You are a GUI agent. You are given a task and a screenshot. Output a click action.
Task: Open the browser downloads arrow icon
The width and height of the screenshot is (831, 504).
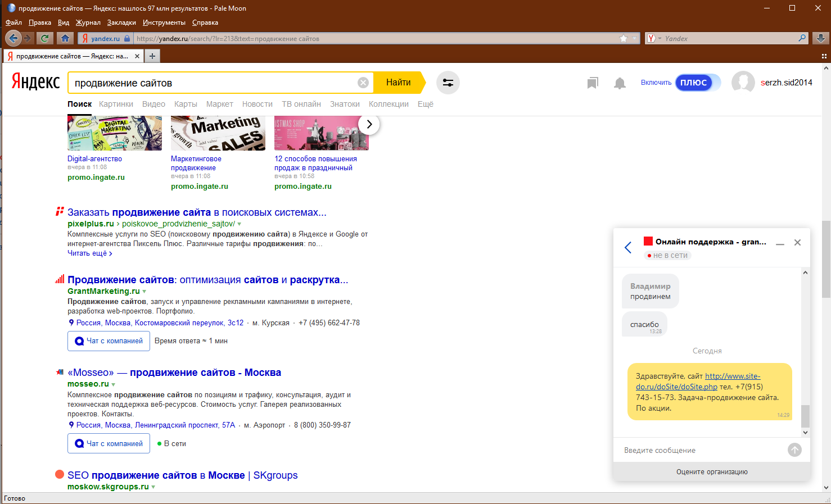(820, 38)
